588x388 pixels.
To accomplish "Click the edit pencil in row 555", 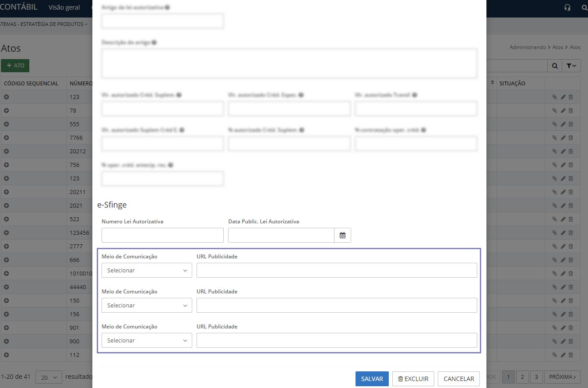I will pos(563,124).
